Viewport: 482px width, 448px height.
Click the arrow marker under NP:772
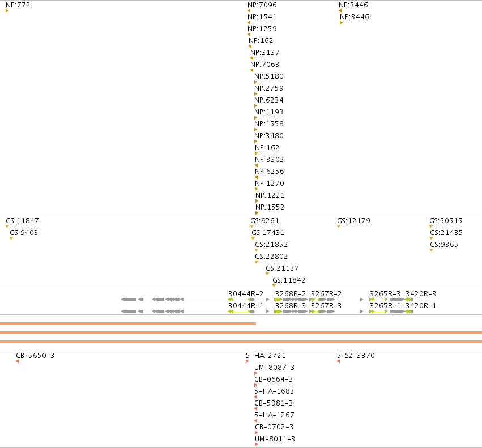[7, 11]
